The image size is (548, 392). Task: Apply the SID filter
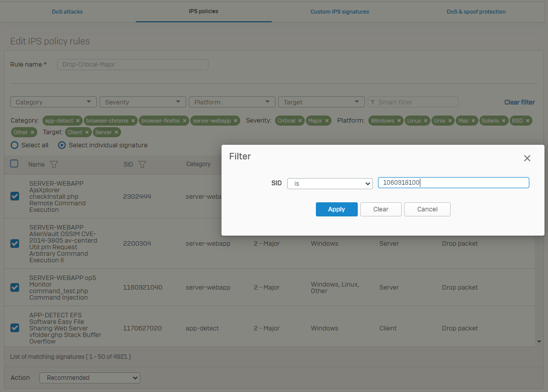[337, 209]
